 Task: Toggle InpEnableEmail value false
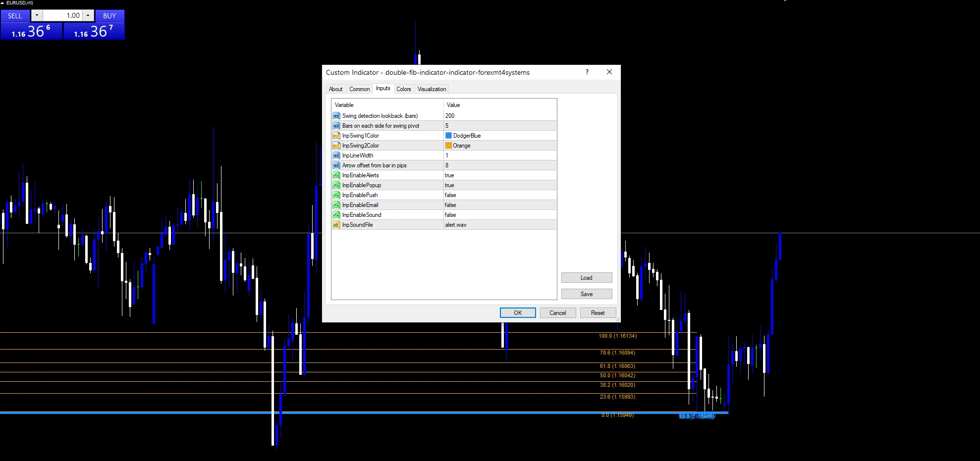click(500, 205)
